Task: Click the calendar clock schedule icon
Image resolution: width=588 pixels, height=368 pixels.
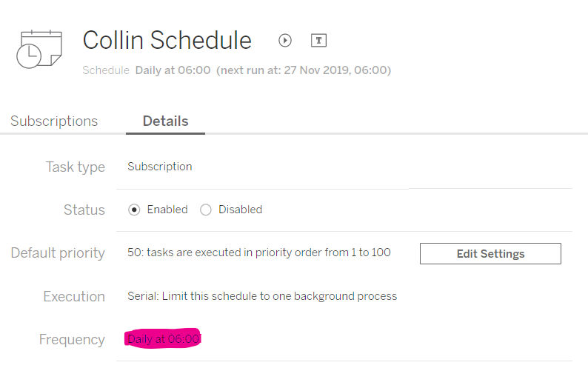Action: (39, 49)
